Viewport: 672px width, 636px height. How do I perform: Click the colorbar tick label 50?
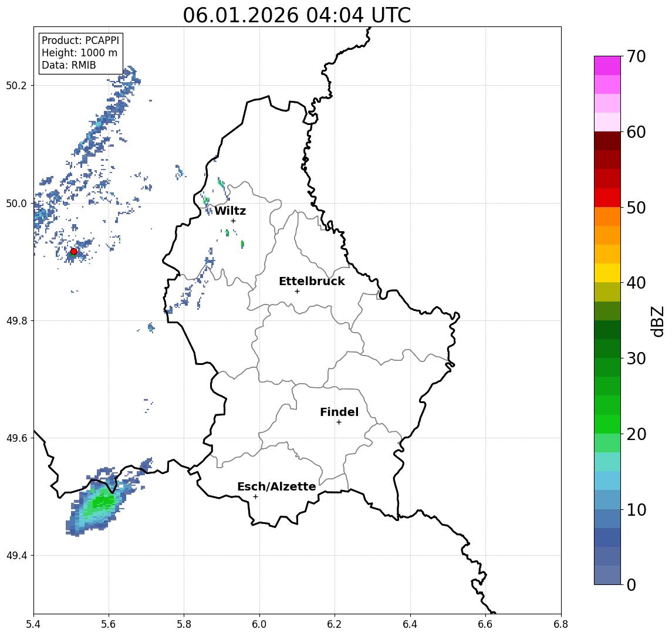coord(636,208)
